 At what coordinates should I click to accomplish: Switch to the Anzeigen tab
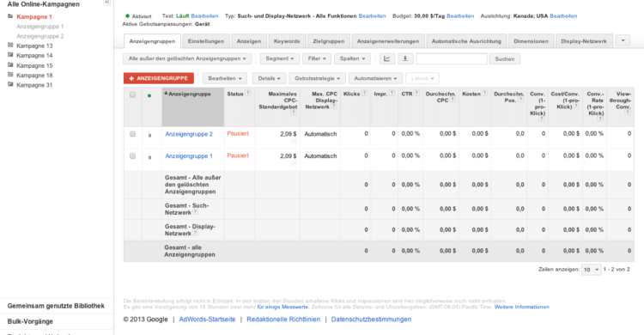[x=249, y=41]
